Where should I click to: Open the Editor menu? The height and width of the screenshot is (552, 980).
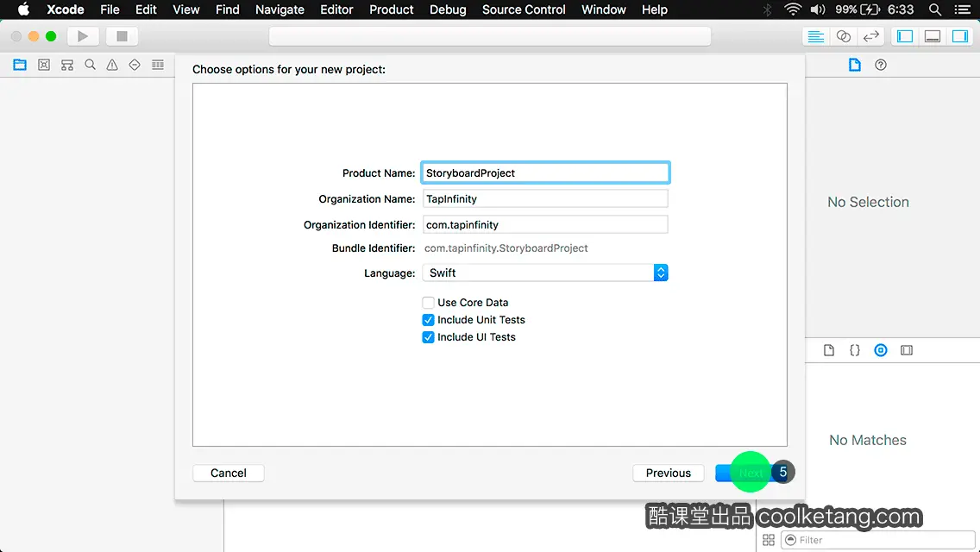[336, 9]
